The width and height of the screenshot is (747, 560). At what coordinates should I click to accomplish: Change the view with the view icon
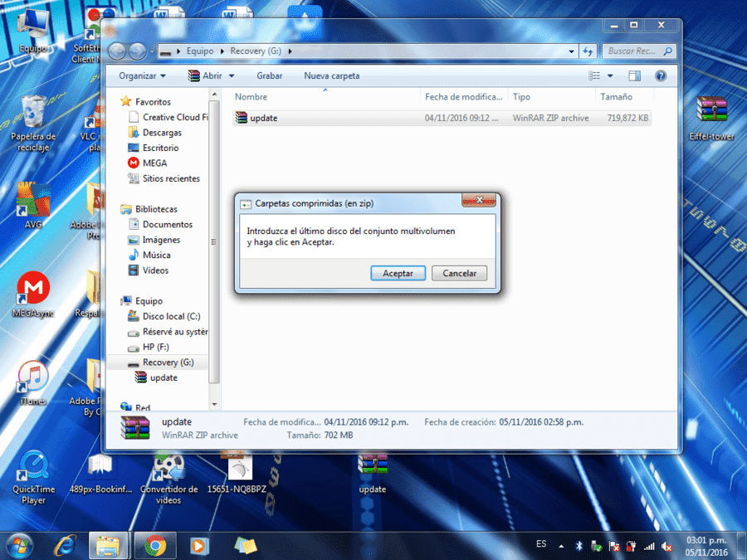[x=594, y=75]
